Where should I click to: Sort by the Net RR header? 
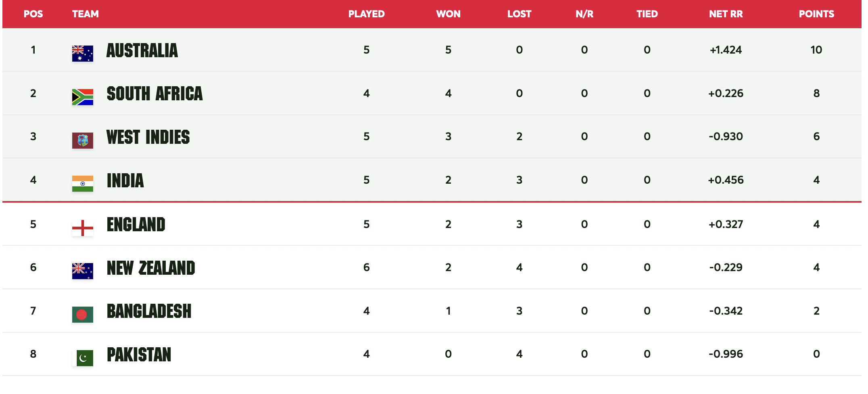(x=726, y=14)
